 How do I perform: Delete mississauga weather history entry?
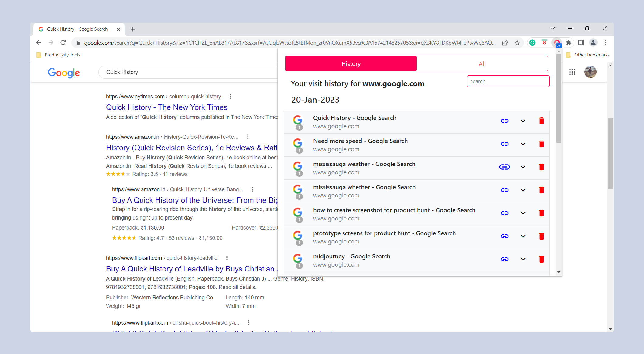click(541, 167)
